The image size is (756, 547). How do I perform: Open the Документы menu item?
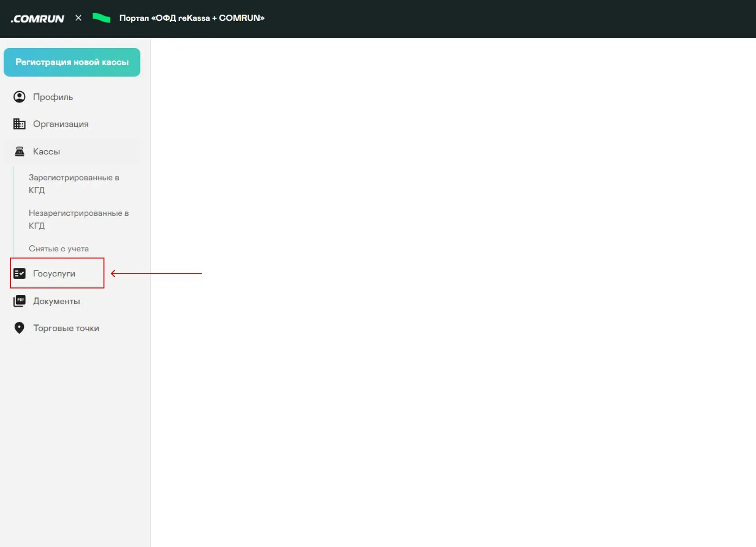click(72, 301)
